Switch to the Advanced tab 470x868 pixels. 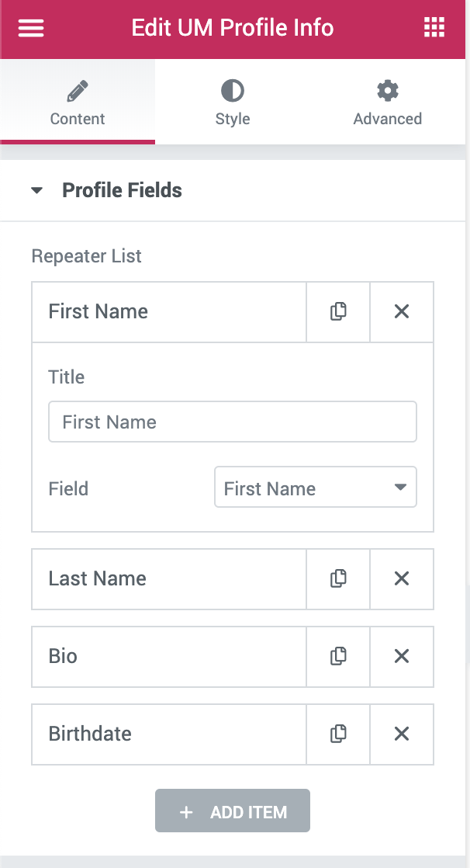(388, 102)
